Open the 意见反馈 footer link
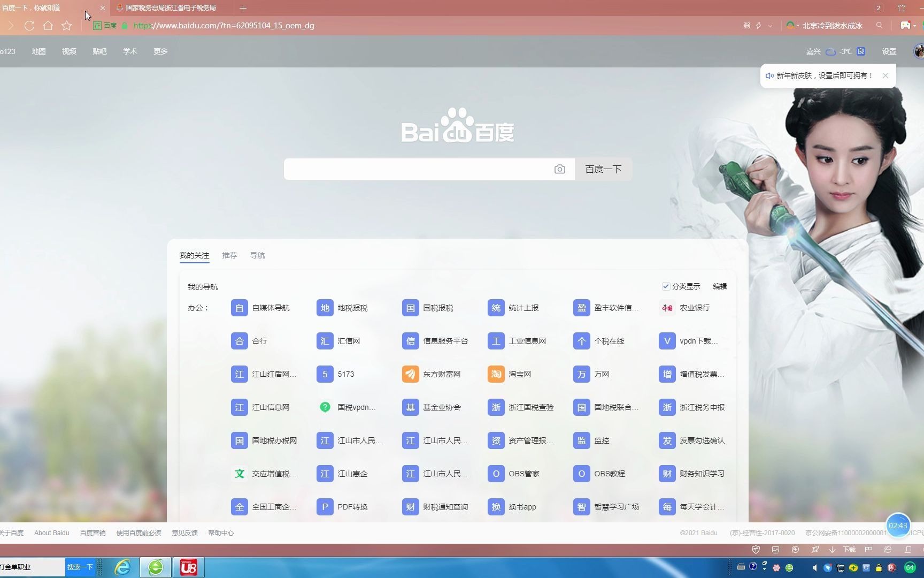 click(184, 533)
